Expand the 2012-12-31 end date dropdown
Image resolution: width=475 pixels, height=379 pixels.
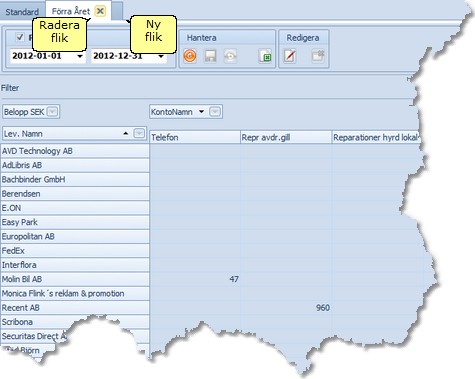pos(161,56)
